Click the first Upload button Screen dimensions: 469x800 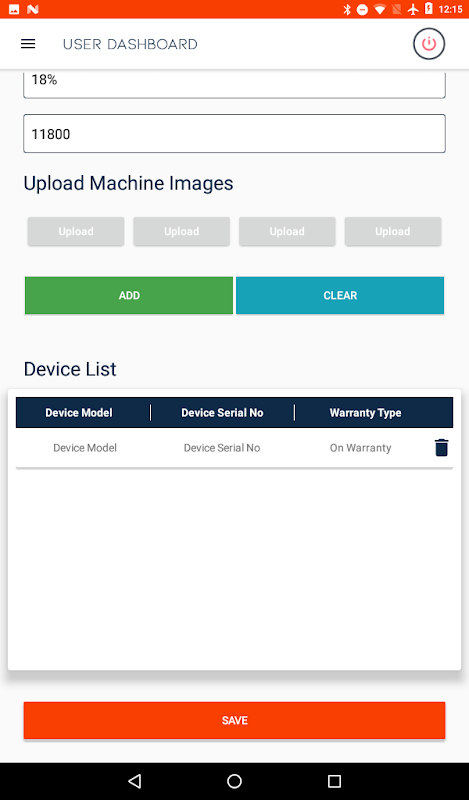click(x=76, y=231)
